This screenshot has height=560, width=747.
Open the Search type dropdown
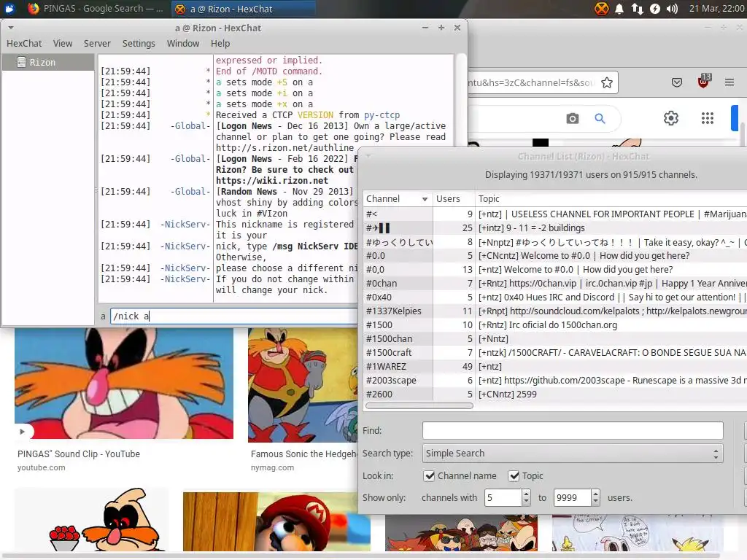coord(573,454)
